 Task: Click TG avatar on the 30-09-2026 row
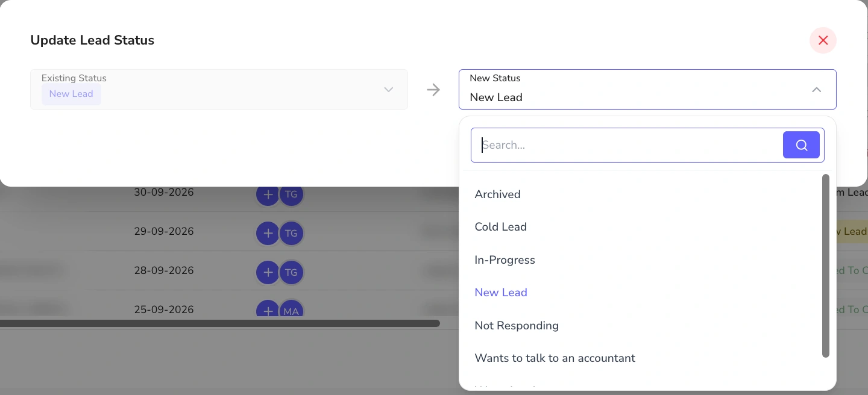point(291,194)
